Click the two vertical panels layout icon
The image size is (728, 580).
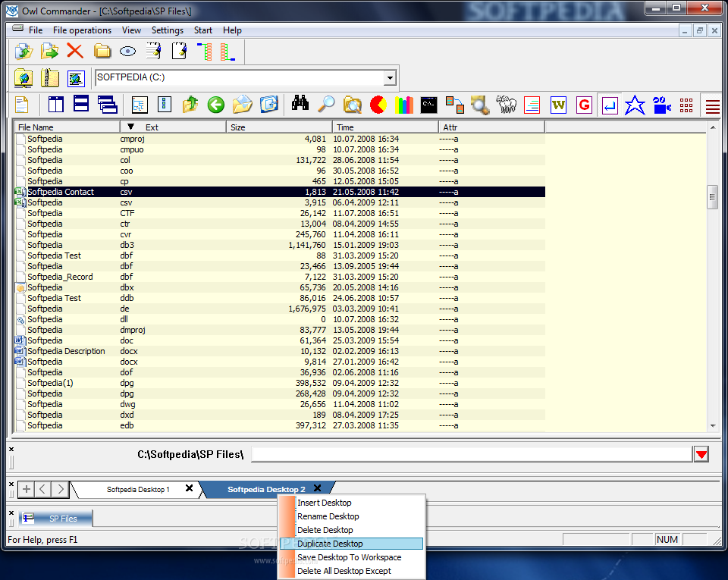tap(55, 105)
